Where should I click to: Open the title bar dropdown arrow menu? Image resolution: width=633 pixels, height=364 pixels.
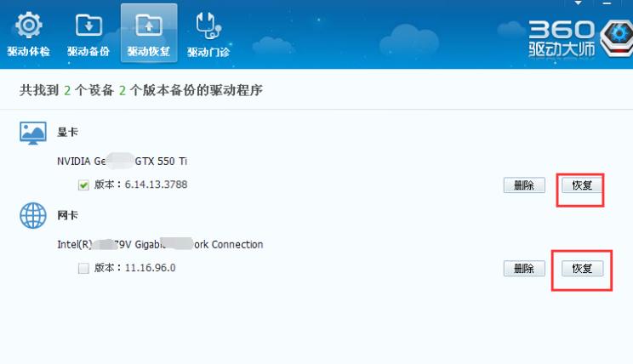pyautogui.click(x=578, y=3)
